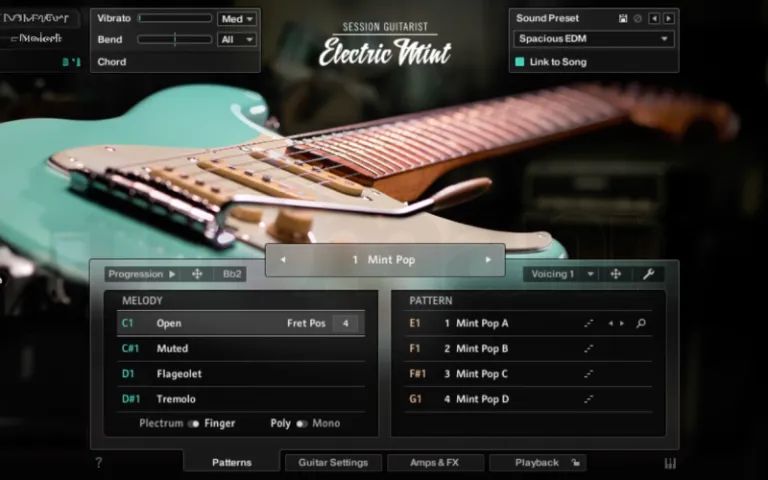Click the MIDI drag icon for Mint Pop C
Screen dimensions: 768x480
coord(589,374)
